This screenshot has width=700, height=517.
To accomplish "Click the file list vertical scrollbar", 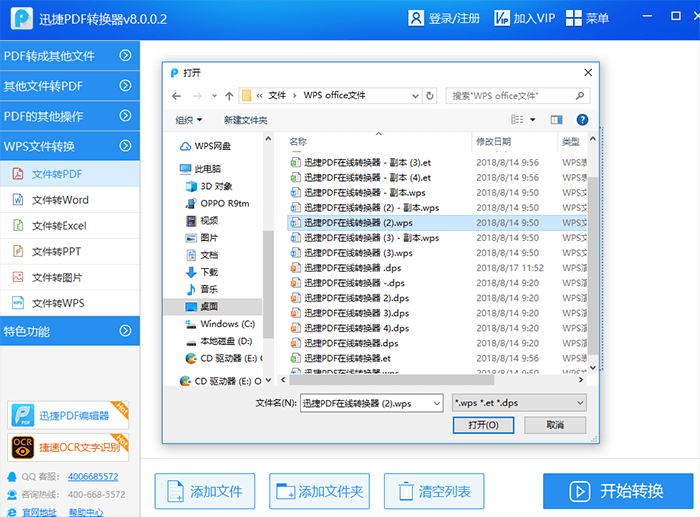I will (x=593, y=266).
